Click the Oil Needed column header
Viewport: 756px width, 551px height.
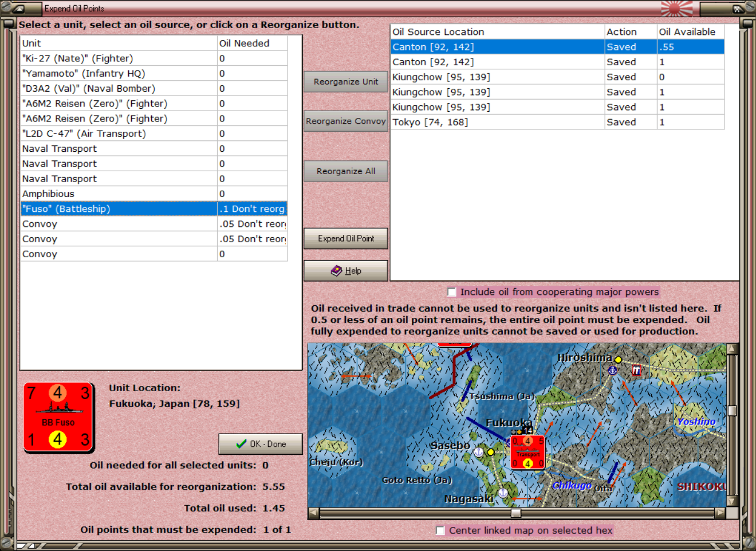252,44
